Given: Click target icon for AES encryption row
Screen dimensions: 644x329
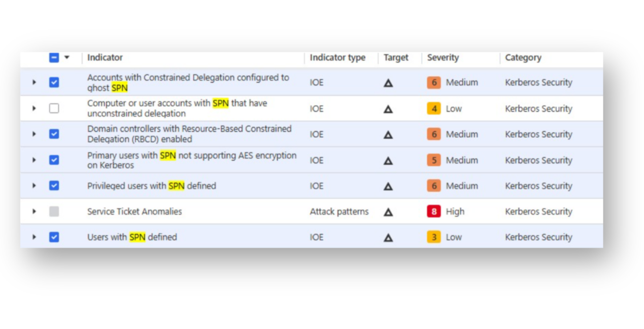Looking at the screenshot, I should (x=388, y=160).
